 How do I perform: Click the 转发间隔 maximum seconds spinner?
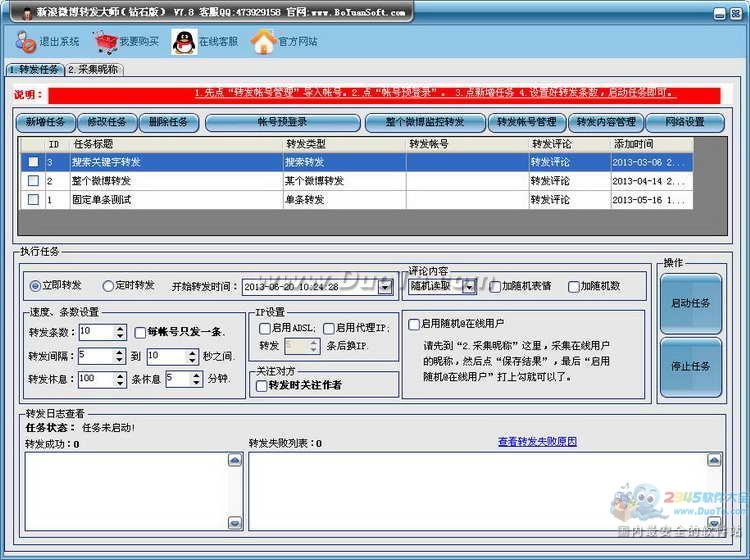[192, 356]
